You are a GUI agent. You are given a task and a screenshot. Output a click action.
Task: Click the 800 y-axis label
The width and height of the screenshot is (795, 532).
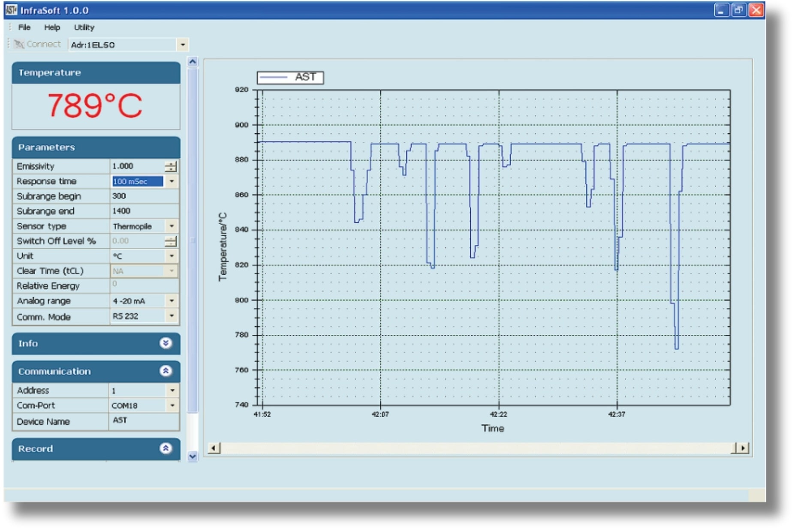(242, 300)
